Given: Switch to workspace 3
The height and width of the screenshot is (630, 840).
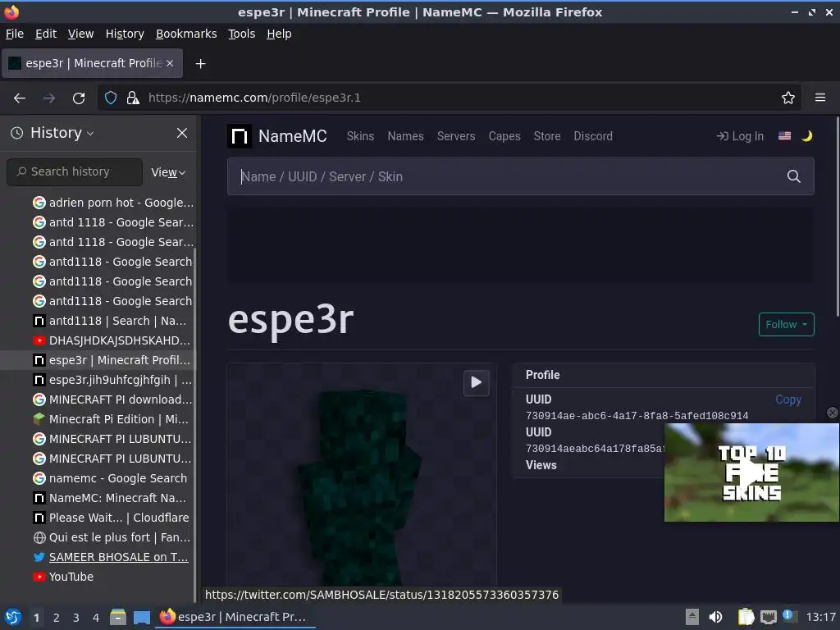Looking at the screenshot, I should click(76, 618).
